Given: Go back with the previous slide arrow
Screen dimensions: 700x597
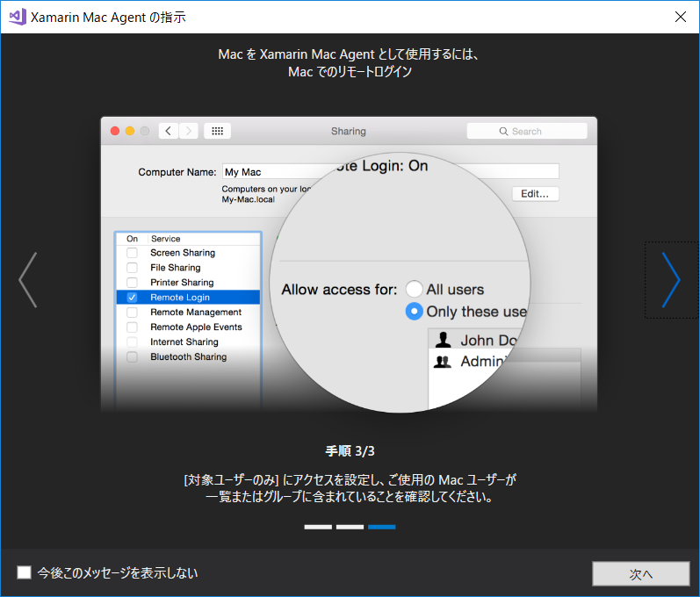Looking at the screenshot, I should pos(28,280).
